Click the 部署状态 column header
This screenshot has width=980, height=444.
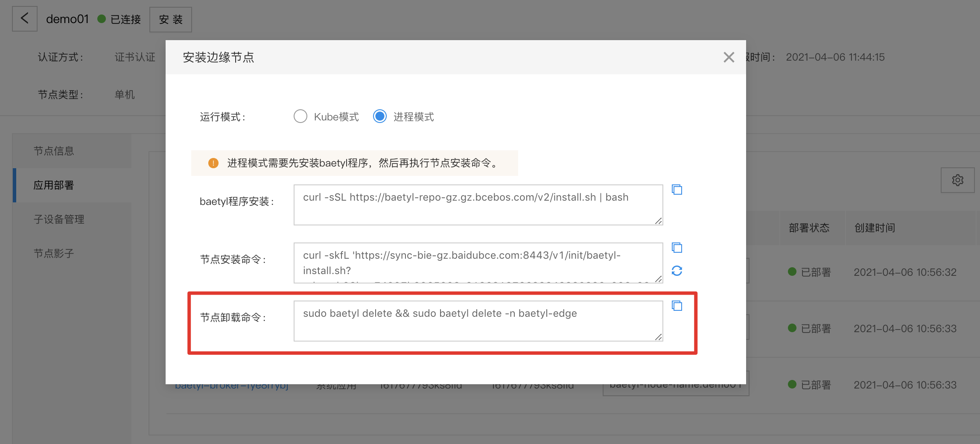click(809, 228)
